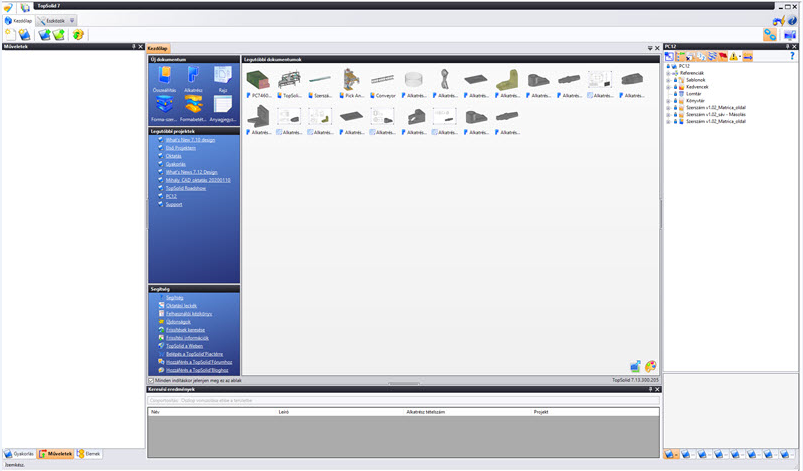Expand the Referenciák tree node
803x471 pixels.
[668, 73]
